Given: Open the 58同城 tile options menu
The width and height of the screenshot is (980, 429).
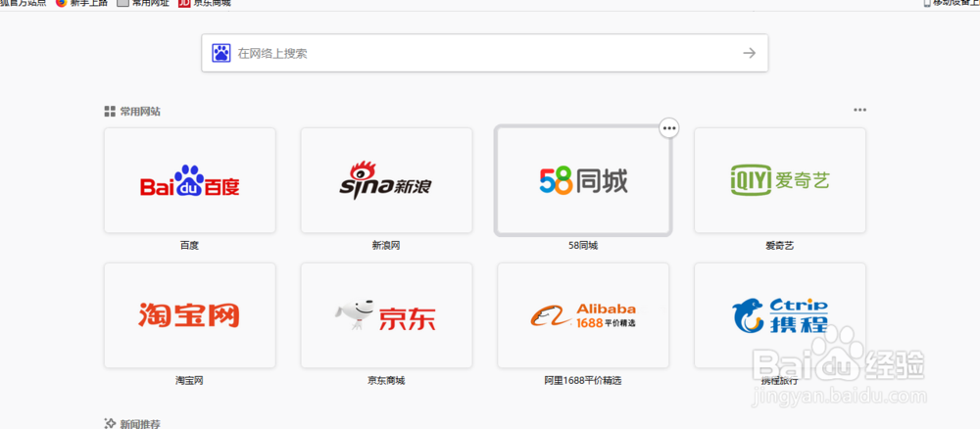Looking at the screenshot, I should pyautogui.click(x=669, y=128).
